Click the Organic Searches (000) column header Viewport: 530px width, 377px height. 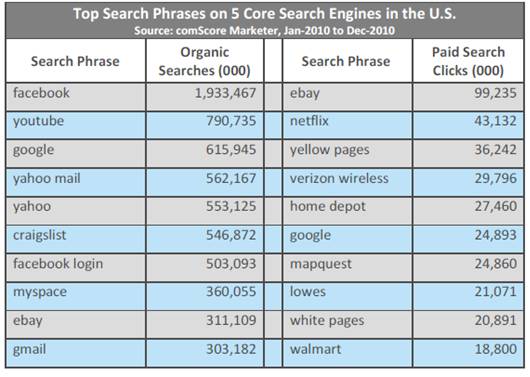click(x=205, y=61)
